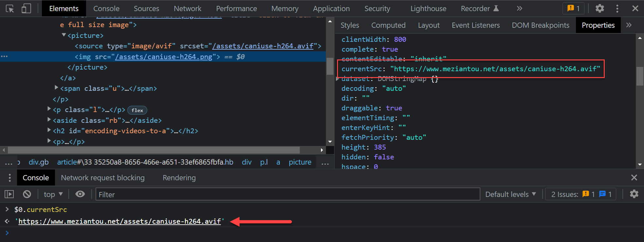Open the caniuse-h264.avif link in console output
Screen dimensions: 644x242
[119, 221]
